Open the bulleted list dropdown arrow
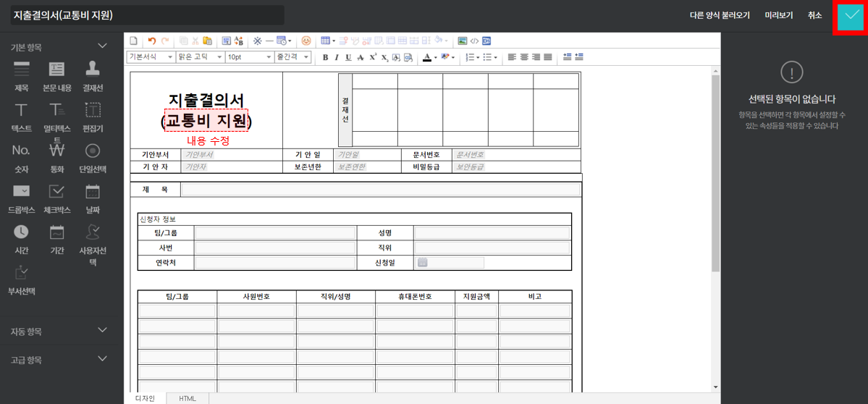 coord(495,57)
